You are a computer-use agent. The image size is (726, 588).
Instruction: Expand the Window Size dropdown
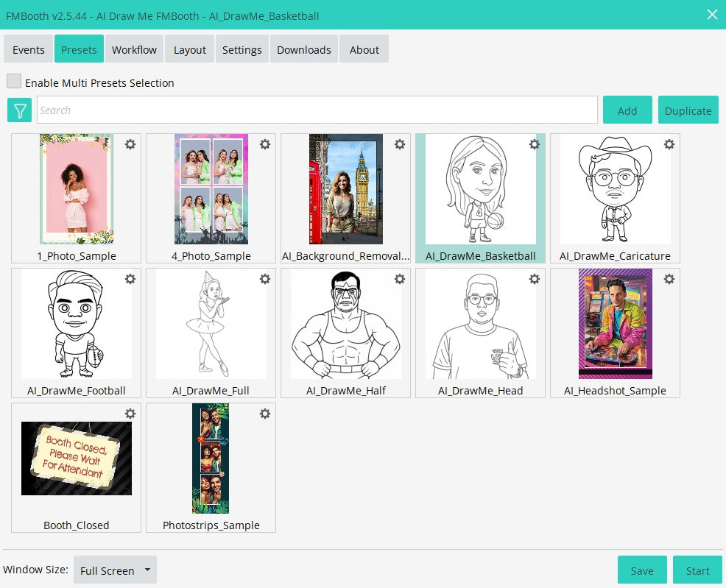click(x=115, y=570)
